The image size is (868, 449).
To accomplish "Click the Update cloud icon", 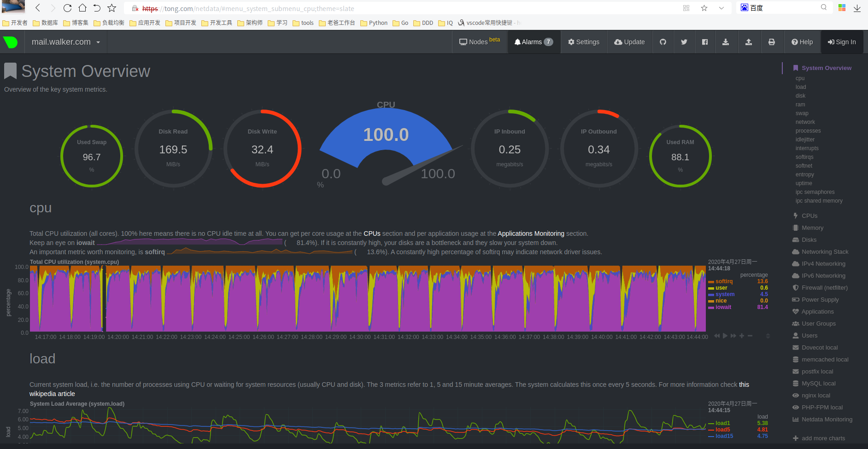I will (x=629, y=42).
